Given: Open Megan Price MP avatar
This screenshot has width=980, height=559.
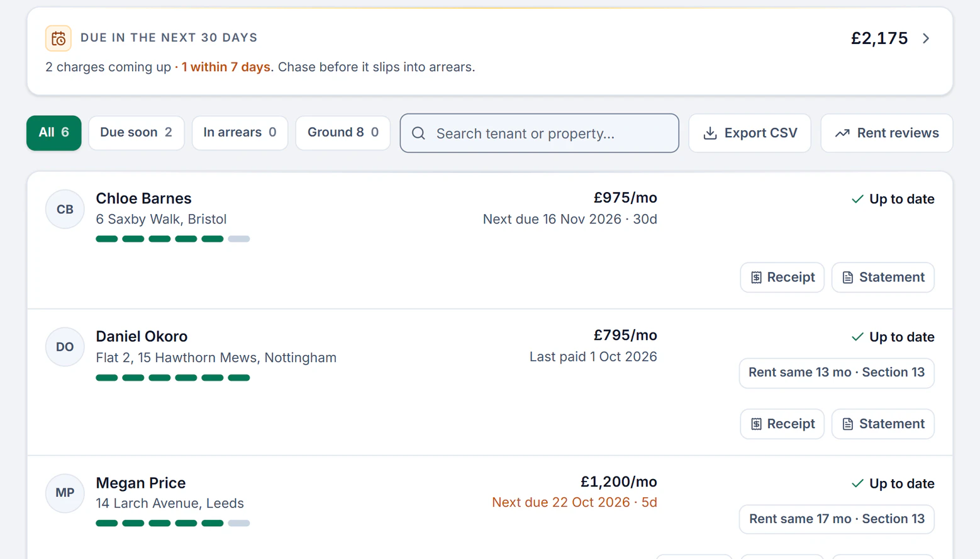Looking at the screenshot, I should point(65,493).
